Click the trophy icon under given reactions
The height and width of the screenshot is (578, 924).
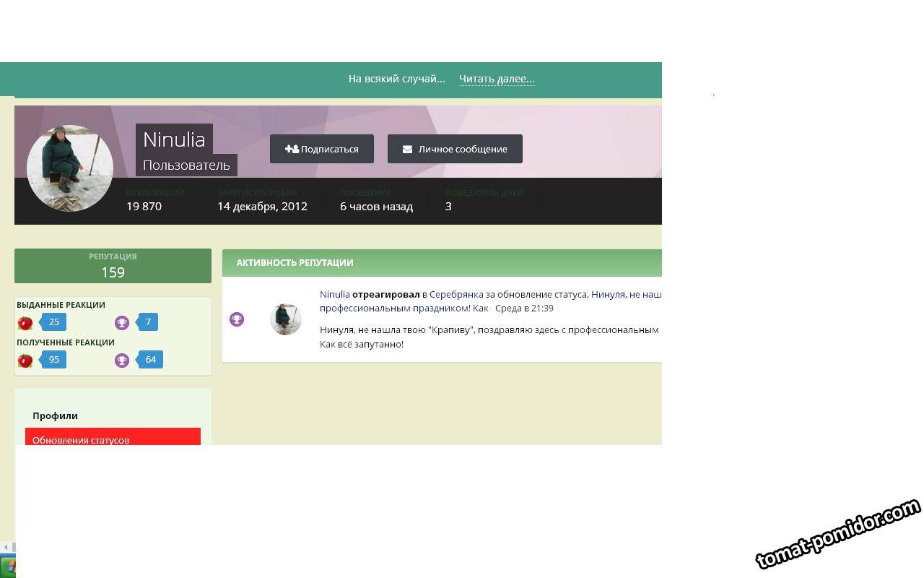tap(122, 323)
